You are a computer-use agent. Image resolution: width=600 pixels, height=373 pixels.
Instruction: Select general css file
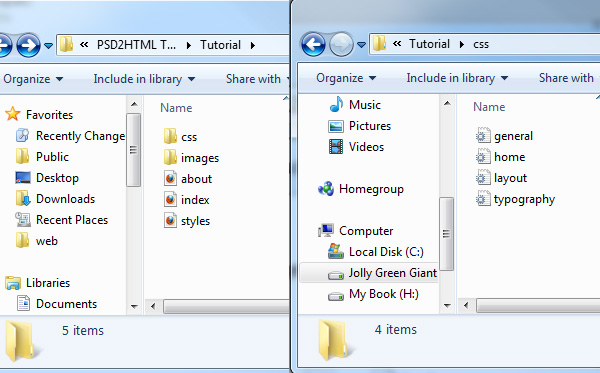[504, 136]
